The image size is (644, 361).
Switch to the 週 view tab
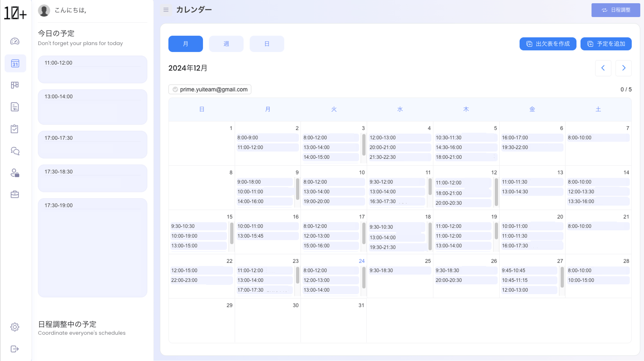(226, 44)
